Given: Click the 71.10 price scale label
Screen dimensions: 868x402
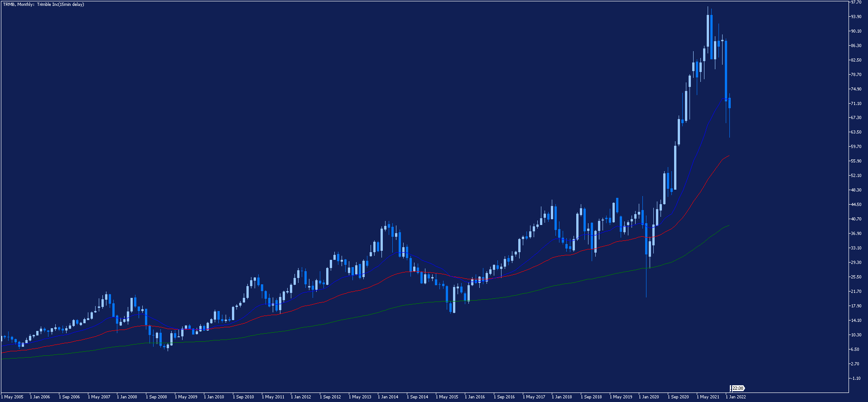Looking at the screenshot, I should (856, 104).
